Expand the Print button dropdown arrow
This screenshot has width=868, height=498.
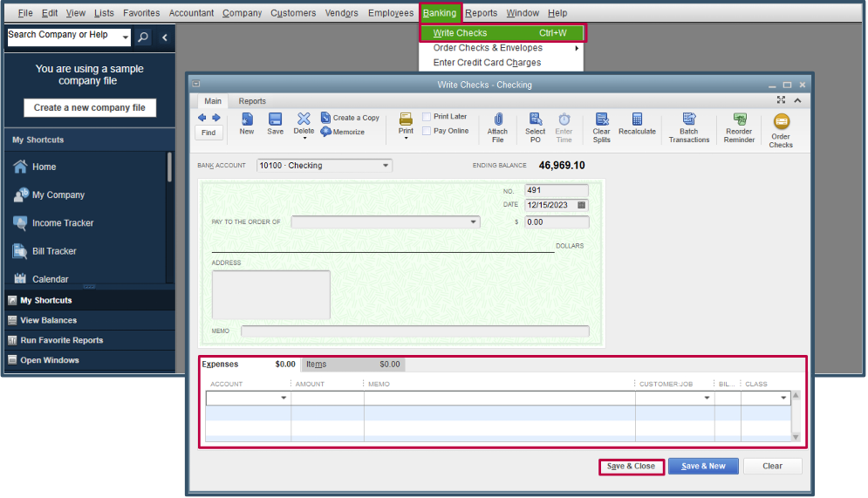406,139
